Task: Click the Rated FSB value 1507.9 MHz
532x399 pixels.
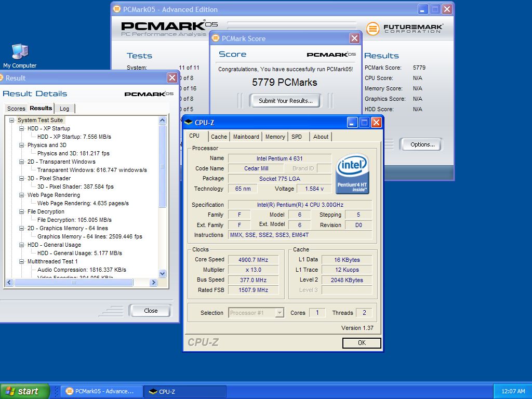Action: (x=253, y=290)
